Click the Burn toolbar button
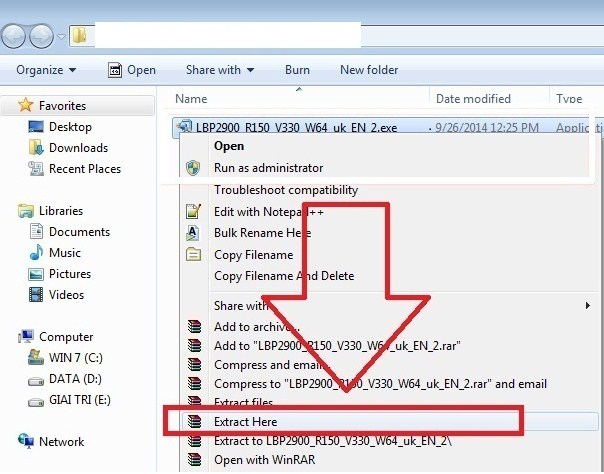This screenshot has height=474, width=604. (x=297, y=70)
